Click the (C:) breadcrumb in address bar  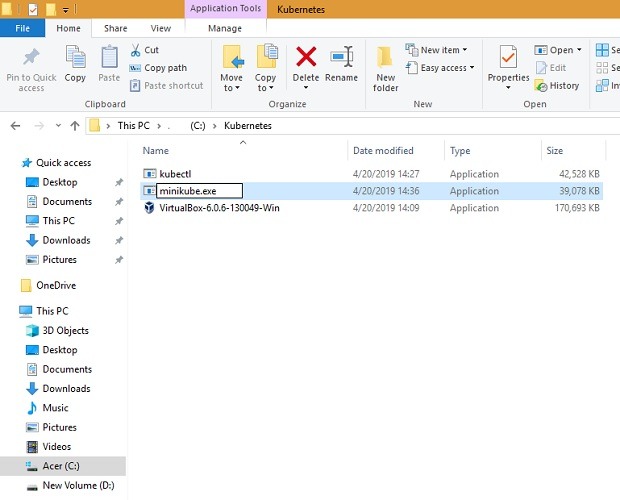pos(197,126)
